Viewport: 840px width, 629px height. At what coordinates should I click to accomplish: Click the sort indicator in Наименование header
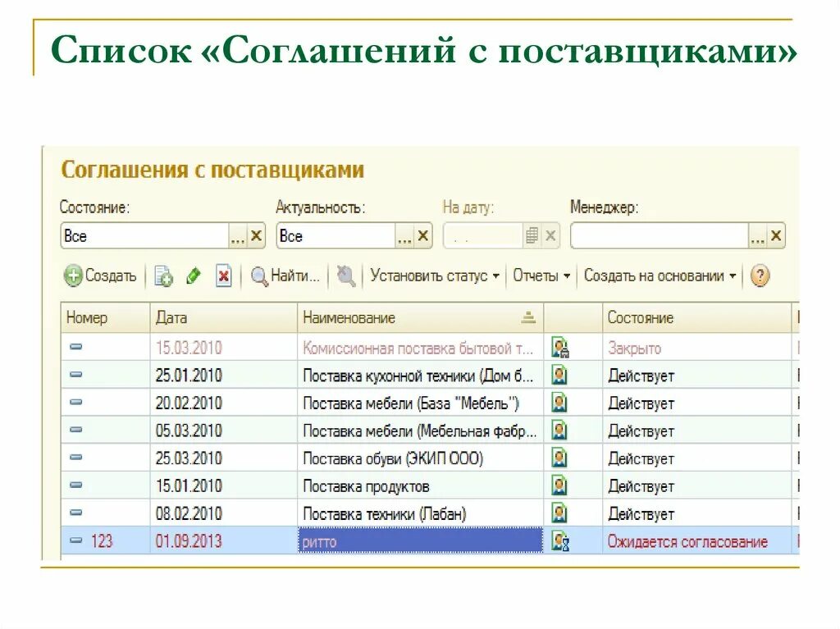click(528, 317)
